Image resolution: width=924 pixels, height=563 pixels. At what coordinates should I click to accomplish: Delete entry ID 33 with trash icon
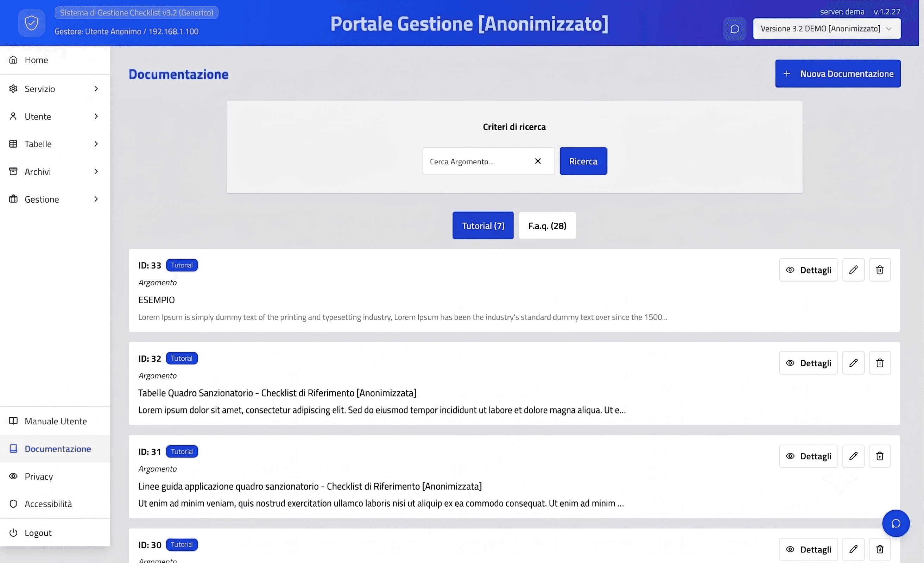[880, 270]
